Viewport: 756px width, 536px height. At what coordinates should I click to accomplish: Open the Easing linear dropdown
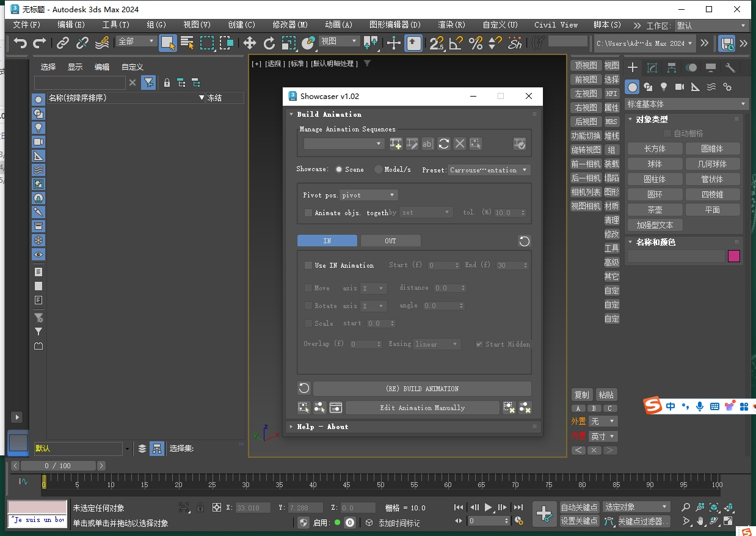[x=437, y=344]
